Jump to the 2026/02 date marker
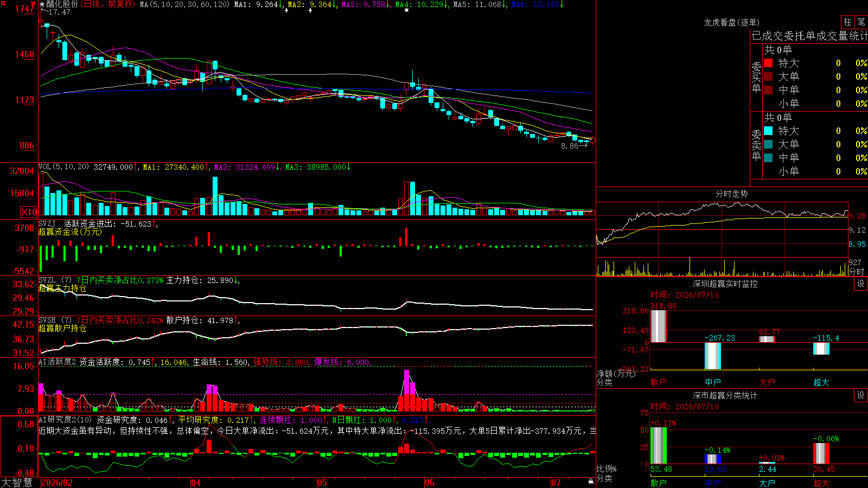 point(57,483)
